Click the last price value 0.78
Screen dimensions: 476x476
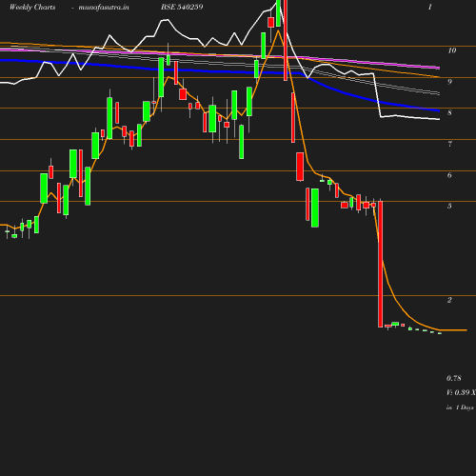pyautogui.click(x=454, y=378)
